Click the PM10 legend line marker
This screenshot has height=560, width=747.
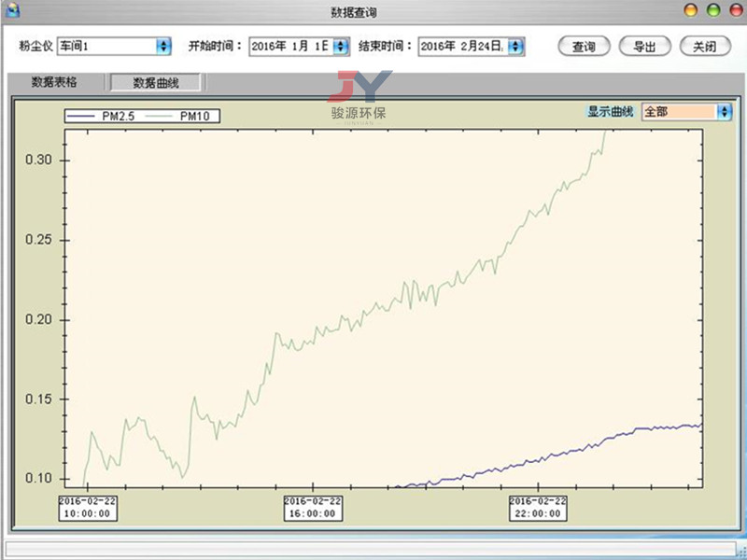click(x=161, y=116)
